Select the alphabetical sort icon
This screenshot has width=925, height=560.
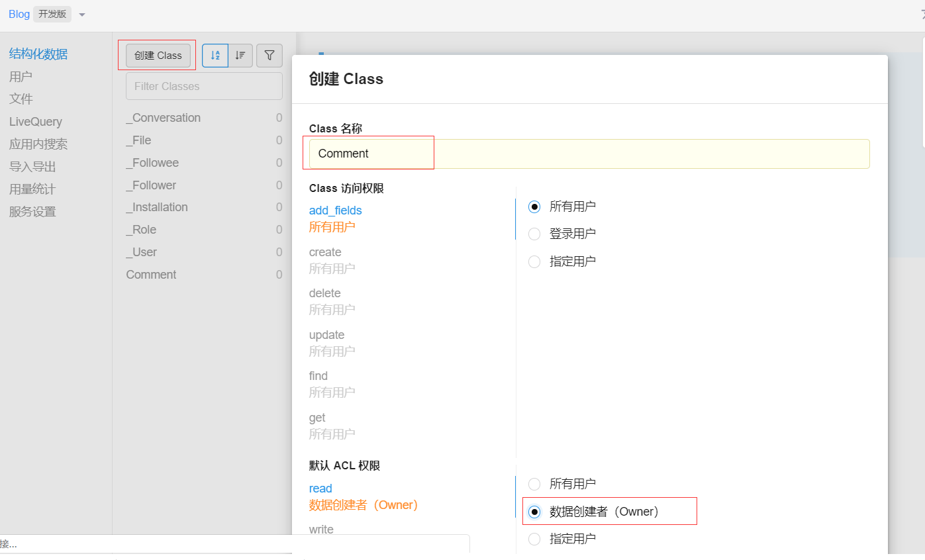[x=215, y=56]
